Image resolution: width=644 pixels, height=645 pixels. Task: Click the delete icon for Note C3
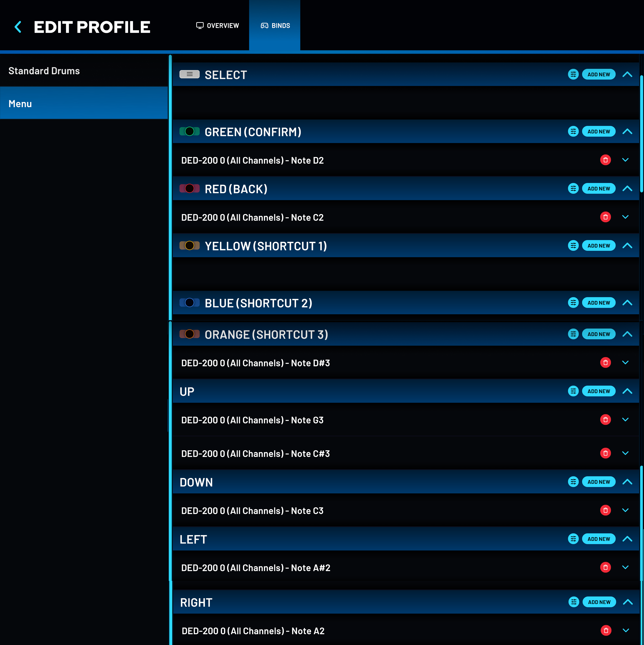click(606, 510)
